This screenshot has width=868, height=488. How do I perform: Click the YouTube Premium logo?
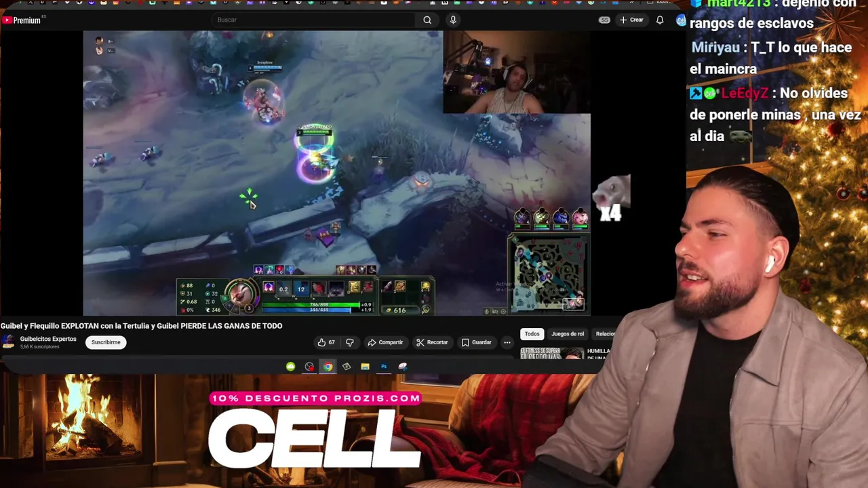tap(21, 20)
